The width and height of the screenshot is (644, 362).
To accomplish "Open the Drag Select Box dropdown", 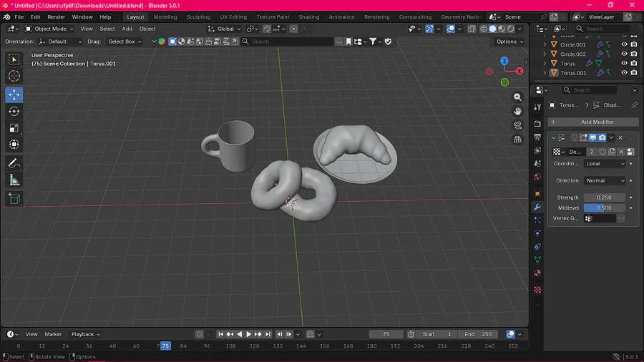I will tap(125, 41).
